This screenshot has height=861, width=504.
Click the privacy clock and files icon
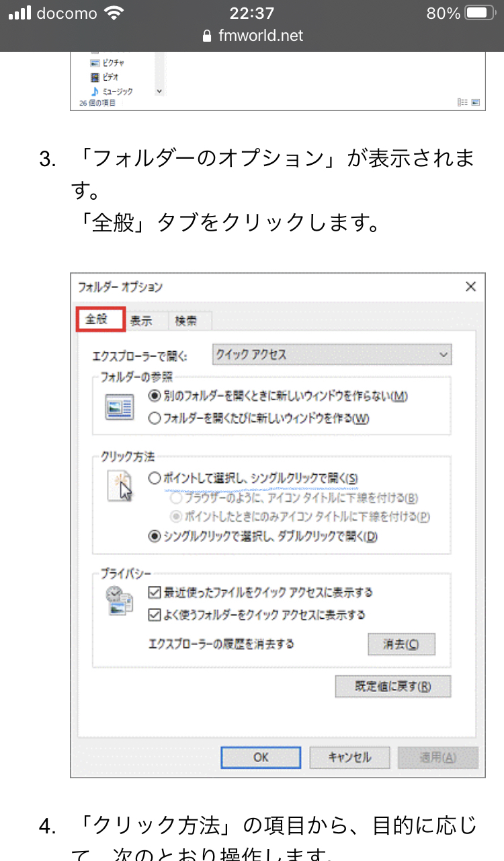click(x=119, y=601)
